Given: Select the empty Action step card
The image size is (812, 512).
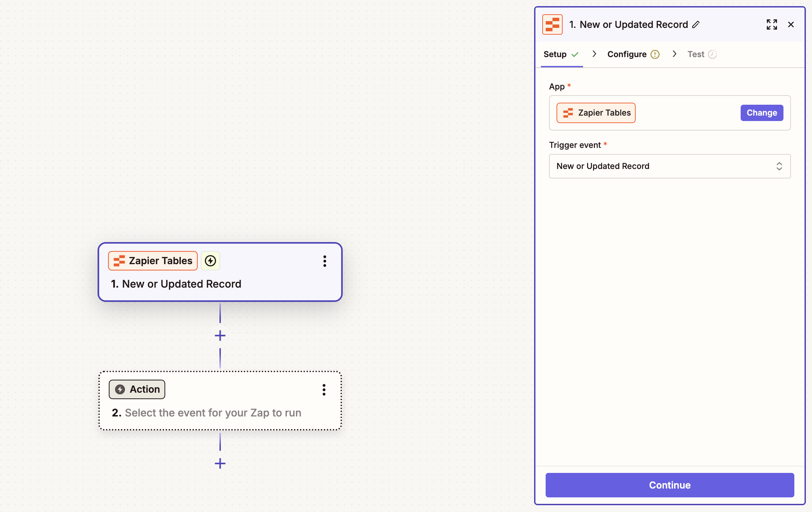Looking at the screenshot, I should [220, 401].
